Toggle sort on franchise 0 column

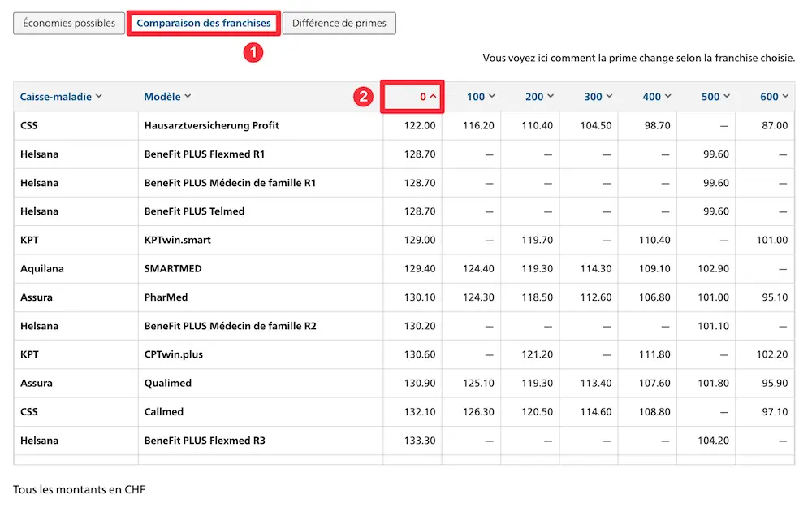click(x=428, y=97)
